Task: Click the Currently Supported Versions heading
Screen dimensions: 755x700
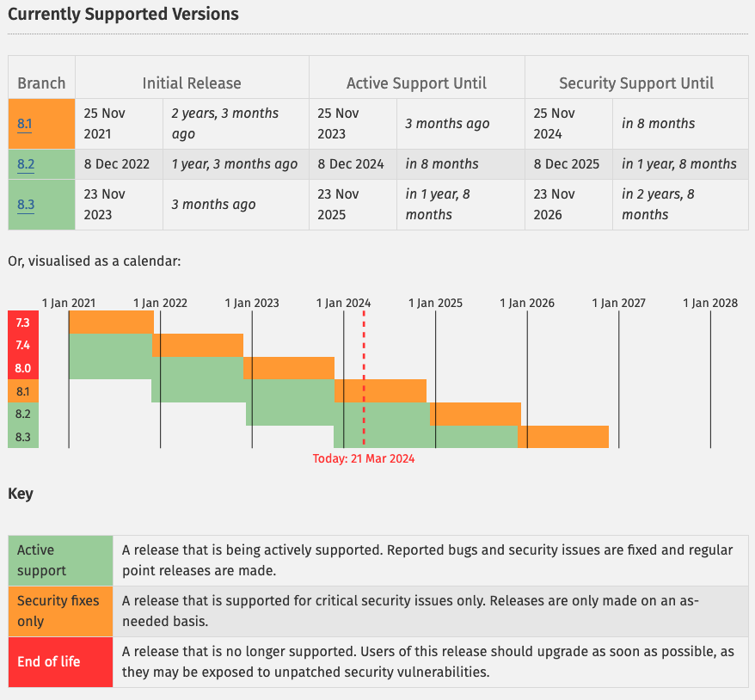Action: coord(123,15)
